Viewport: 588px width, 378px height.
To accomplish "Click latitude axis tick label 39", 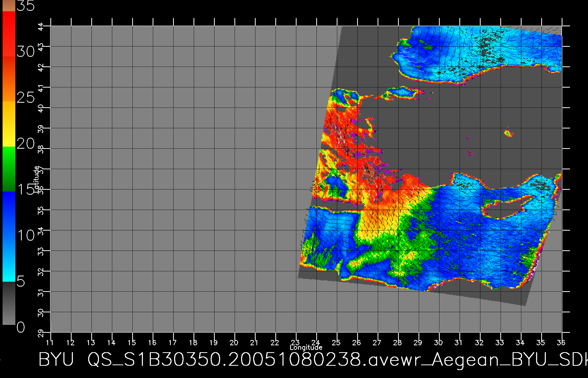I will coord(41,129).
